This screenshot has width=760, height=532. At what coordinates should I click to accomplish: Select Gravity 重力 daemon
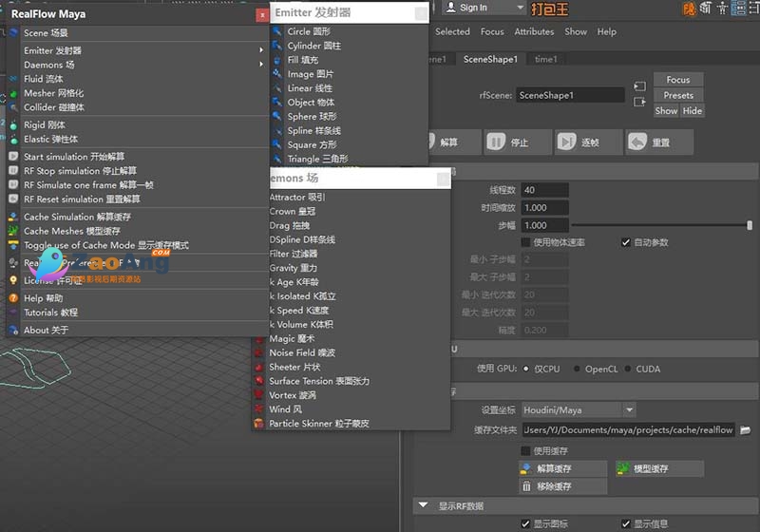294,268
